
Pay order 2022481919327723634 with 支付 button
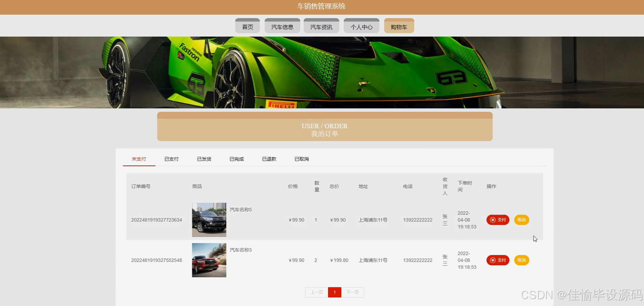[498, 220]
